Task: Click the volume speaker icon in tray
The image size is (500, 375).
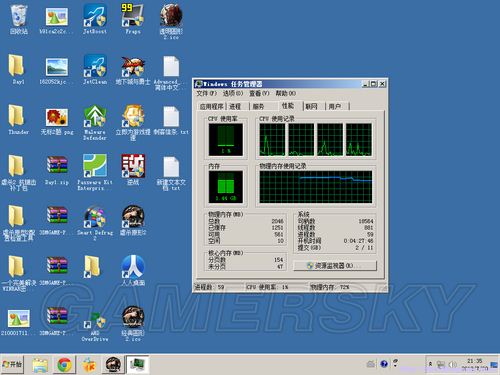Action: coord(452,365)
